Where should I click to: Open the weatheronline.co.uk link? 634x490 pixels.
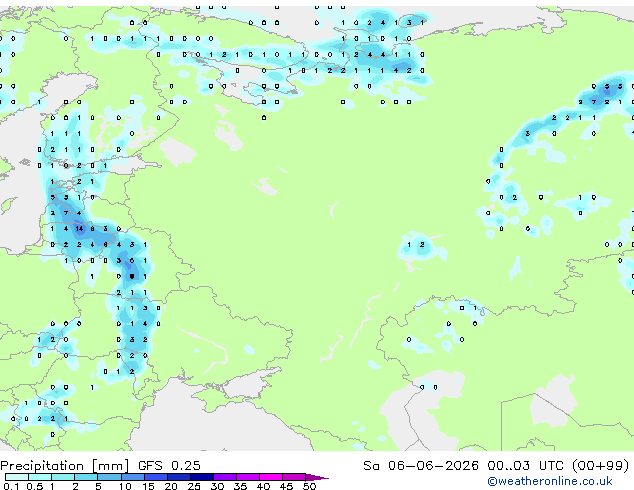point(550,481)
